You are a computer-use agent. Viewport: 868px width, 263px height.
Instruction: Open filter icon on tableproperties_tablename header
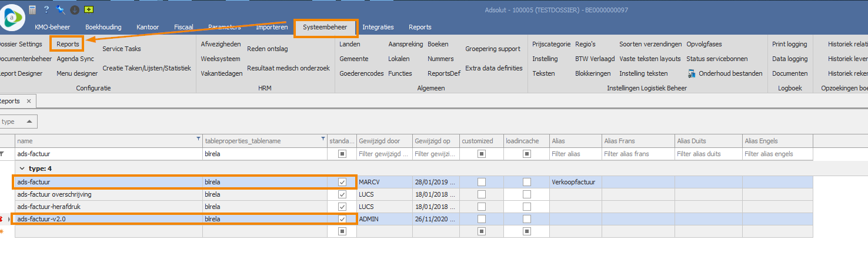323,139
